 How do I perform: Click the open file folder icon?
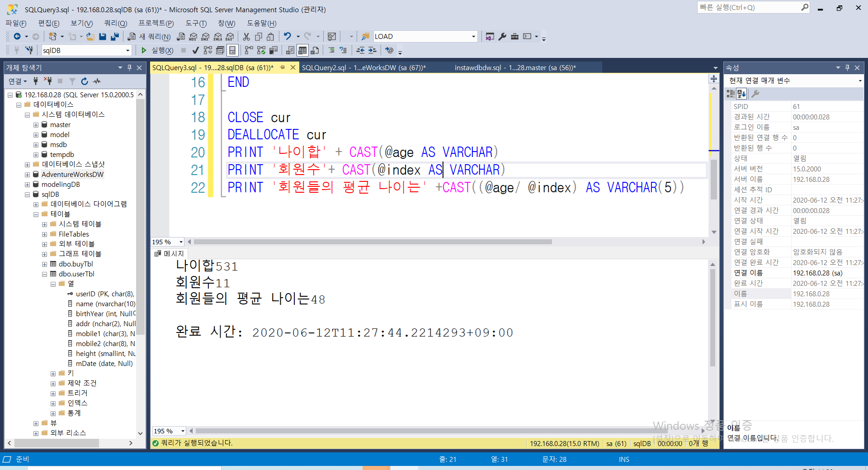point(90,37)
